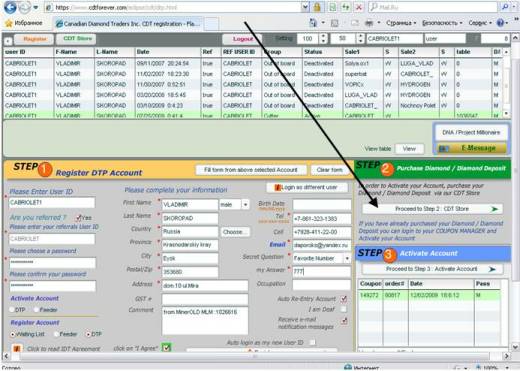
Task: Select Activate Account Feeder radio
Action: click(x=36, y=310)
